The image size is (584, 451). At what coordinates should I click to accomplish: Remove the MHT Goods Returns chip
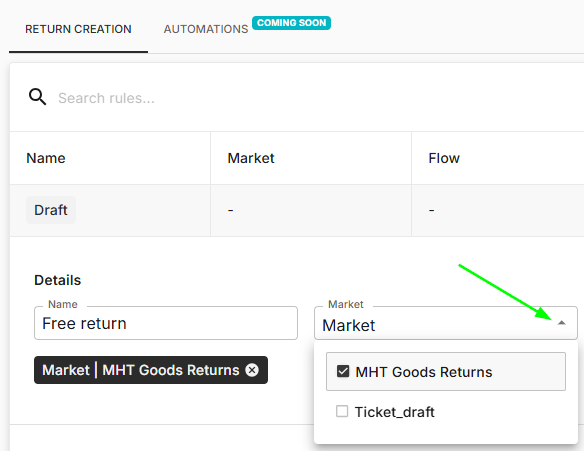click(252, 370)
